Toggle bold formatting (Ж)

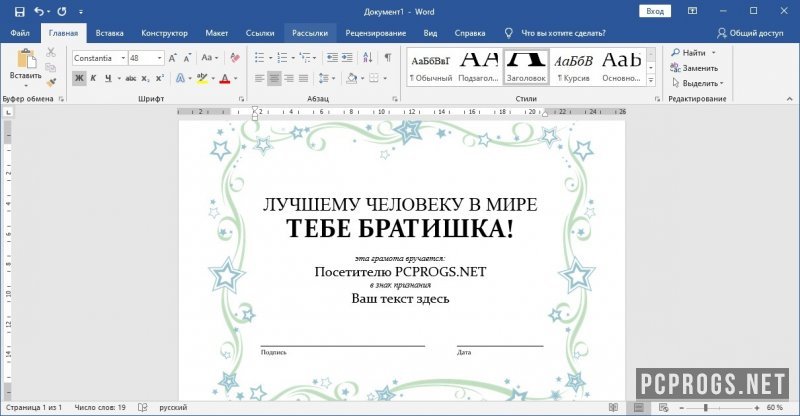point(79,78)
